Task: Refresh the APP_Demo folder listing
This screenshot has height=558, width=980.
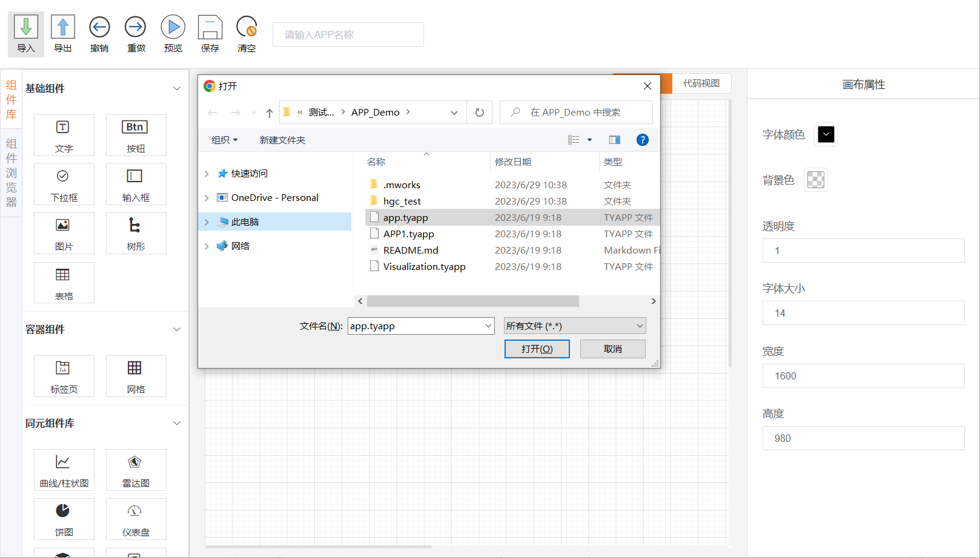Action: [480, 113]
